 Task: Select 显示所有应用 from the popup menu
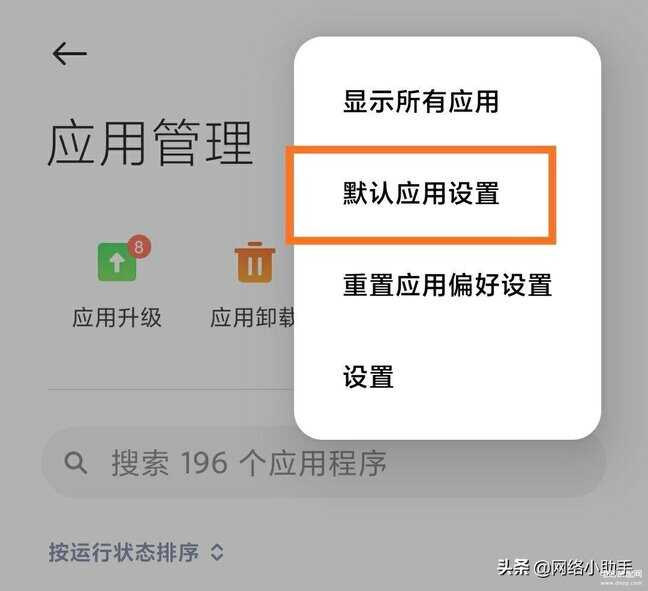tap(421, 102)
